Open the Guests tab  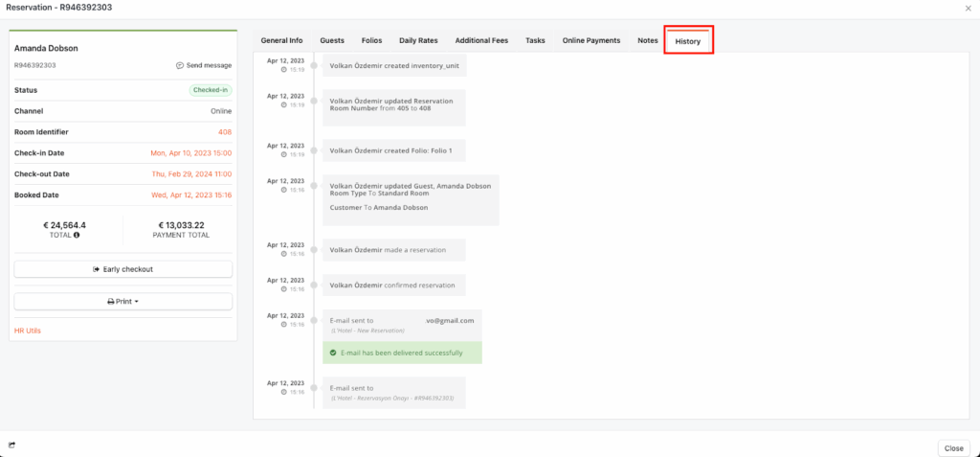click(x=332, y=40)
